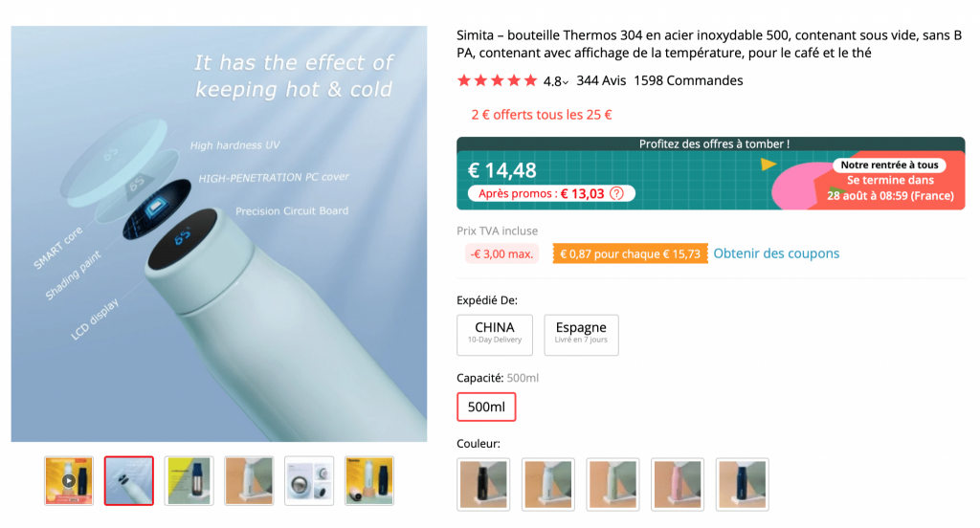Select Espagne as shipping origin
This screenshot has width=980, height=528.
(x=581, y=334)
